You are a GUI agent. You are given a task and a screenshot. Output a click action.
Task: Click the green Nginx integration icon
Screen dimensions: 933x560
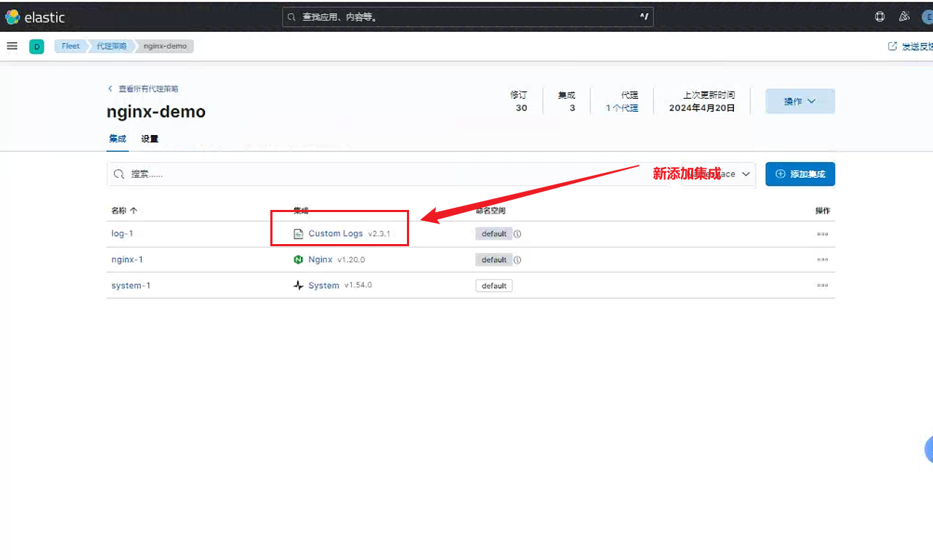[298, 259]
